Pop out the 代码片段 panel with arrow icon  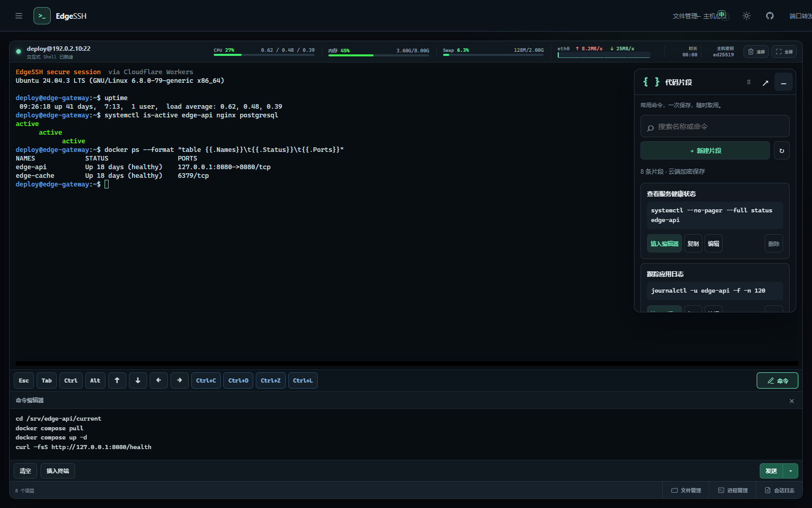765,83
